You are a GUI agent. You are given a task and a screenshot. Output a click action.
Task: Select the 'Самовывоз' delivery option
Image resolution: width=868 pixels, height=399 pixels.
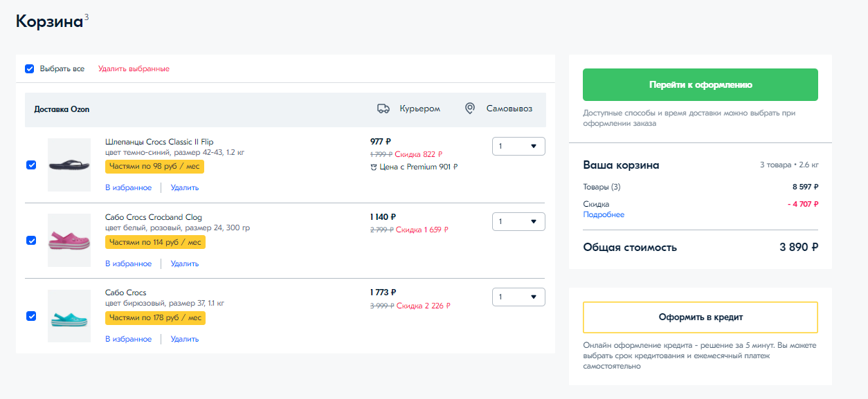click(x=509, y=109)
